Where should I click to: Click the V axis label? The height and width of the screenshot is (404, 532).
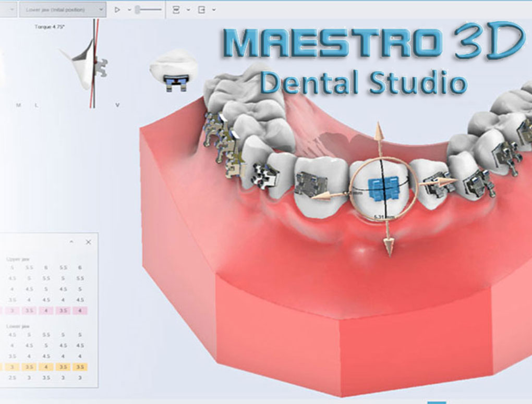point(117,105)
